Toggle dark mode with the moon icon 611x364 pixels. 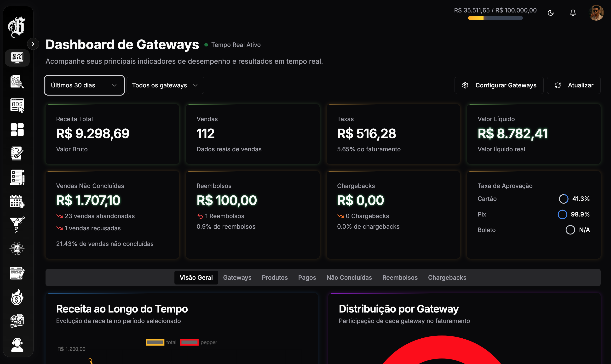click(551, 13)
